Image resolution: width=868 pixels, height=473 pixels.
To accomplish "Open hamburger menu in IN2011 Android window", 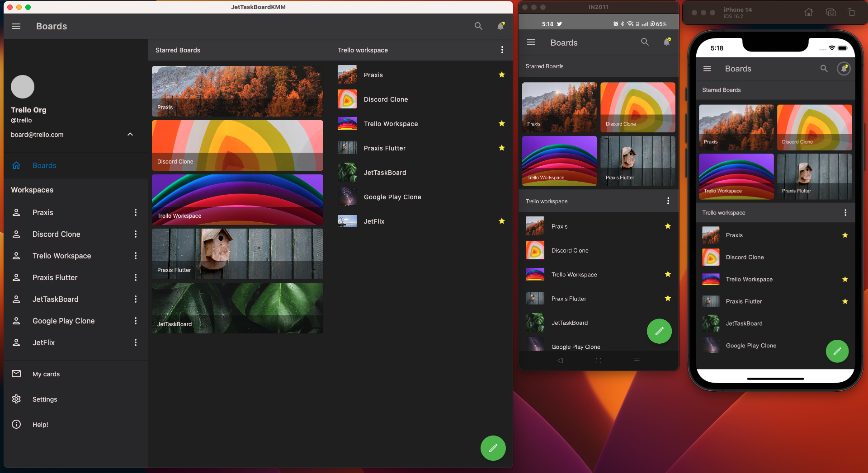I will (531, 42).
